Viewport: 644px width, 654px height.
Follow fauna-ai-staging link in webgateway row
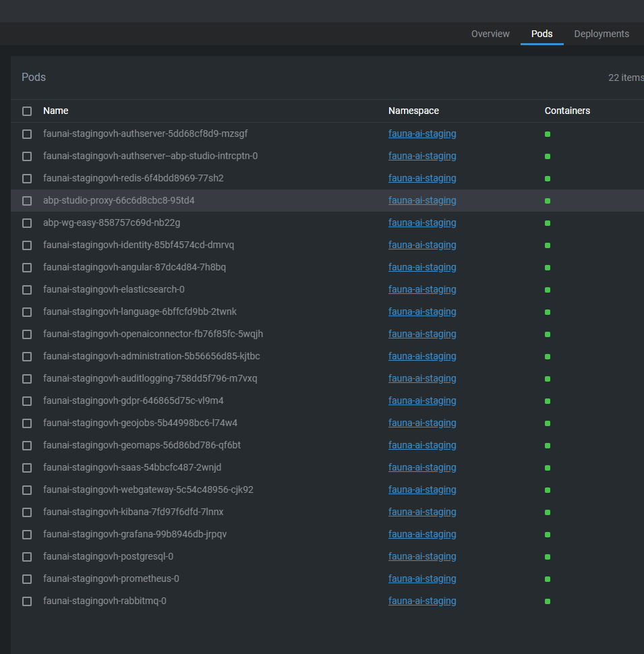point(422,489)
